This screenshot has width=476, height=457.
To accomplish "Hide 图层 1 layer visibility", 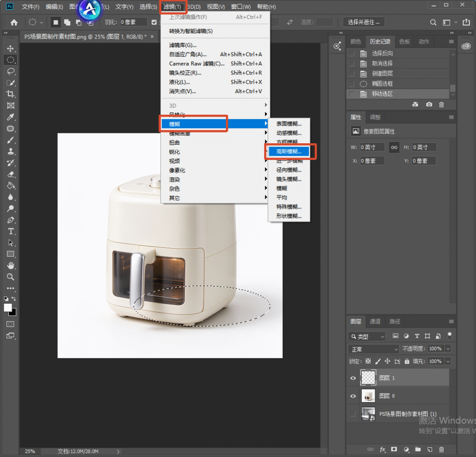I will (353, 378).
